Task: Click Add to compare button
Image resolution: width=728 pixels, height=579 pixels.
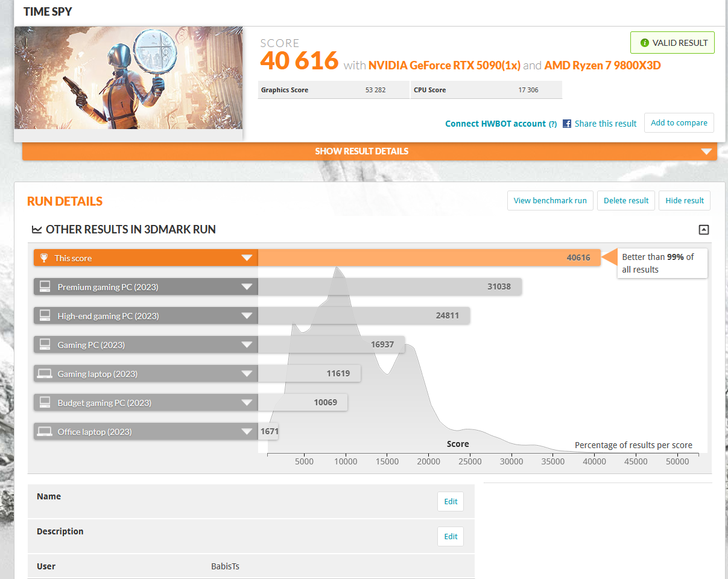Action: click(679, 123)
